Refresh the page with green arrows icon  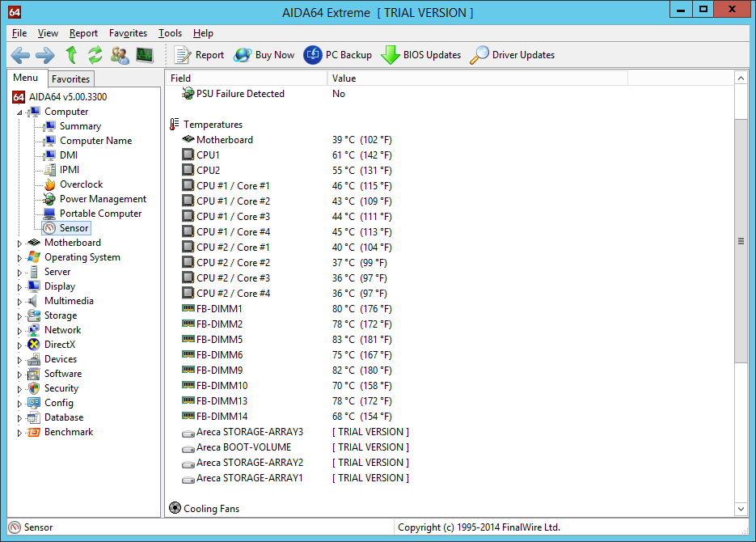click(95, 55)
